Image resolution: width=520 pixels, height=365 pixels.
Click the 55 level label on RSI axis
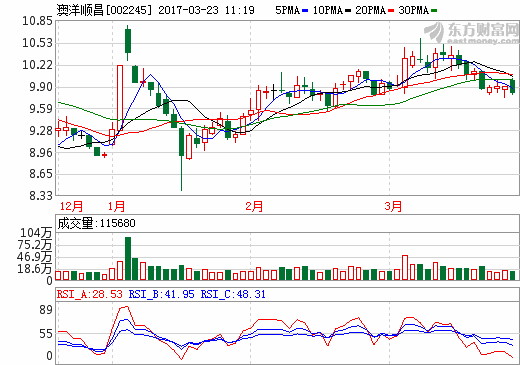pyautogui.click(x=46, y=334)
